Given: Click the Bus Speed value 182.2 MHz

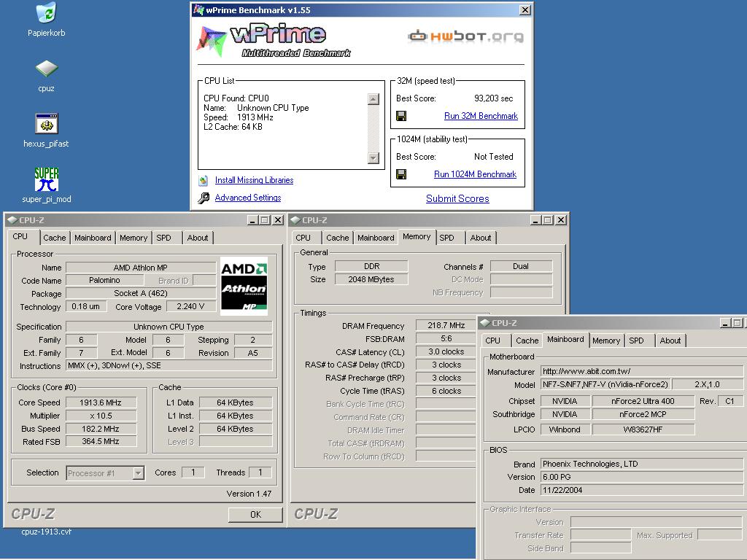Looking at the screenshot, I should (101, 429).
